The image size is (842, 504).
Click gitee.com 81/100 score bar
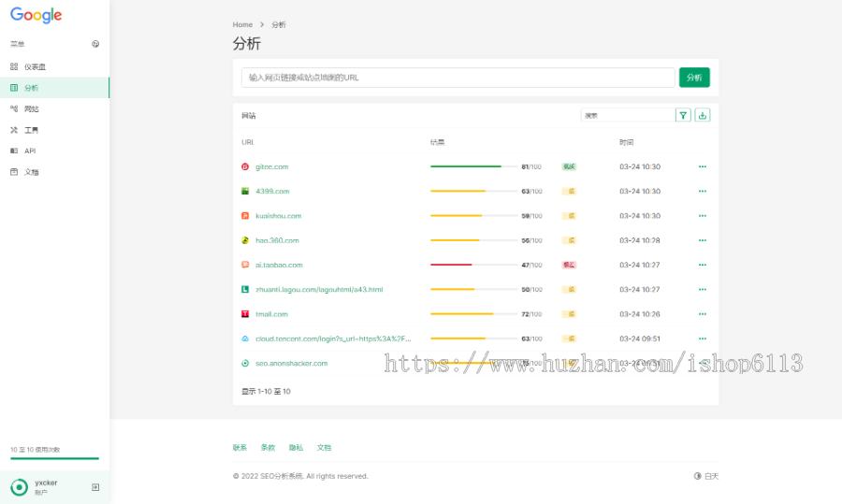(473, 167)
